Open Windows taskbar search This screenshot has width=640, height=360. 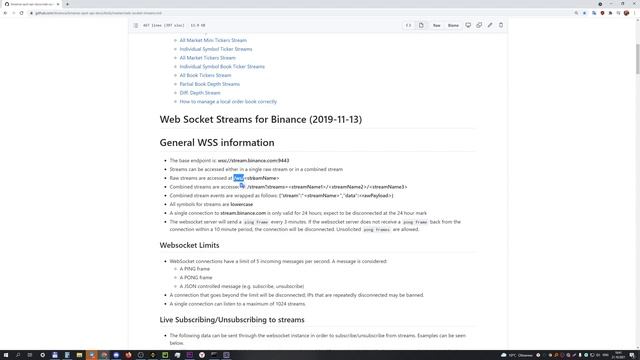click(x=18, y=355)
